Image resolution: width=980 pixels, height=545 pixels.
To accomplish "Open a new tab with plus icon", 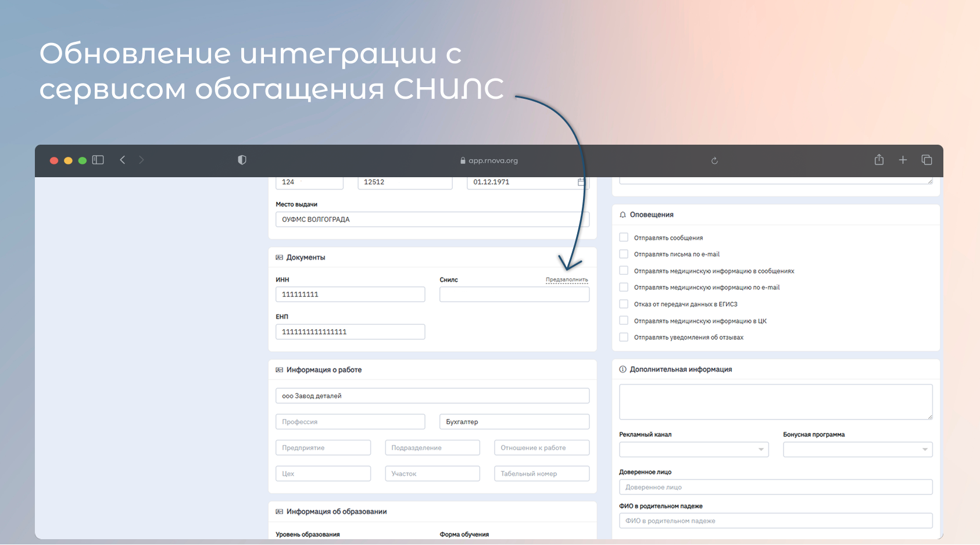I will [x=903, y=160].
